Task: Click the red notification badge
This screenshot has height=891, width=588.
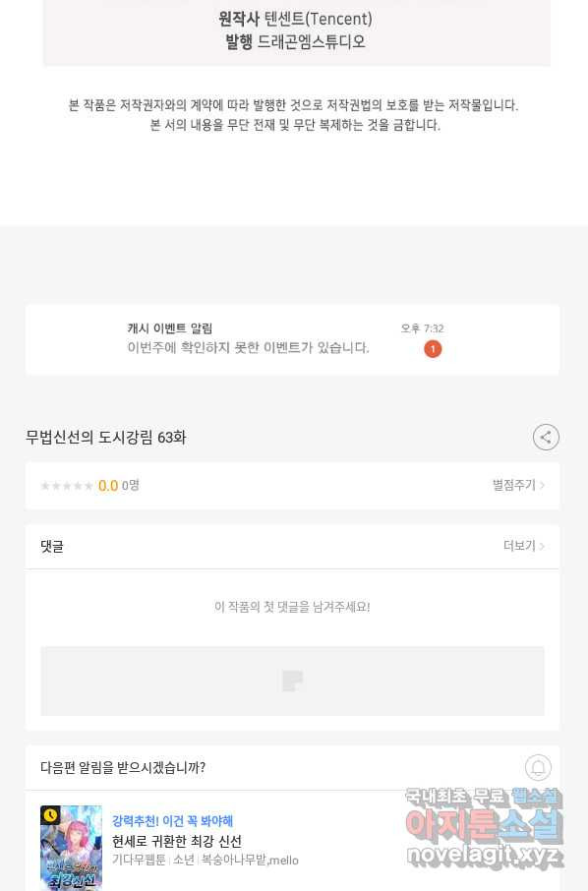Action: [x=433, y=349]
